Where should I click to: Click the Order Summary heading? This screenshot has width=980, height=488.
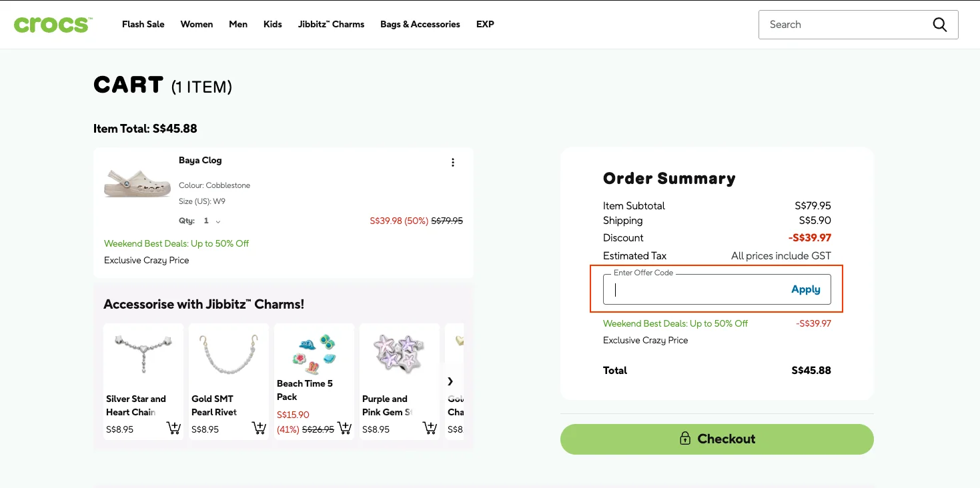pos(669,179)
